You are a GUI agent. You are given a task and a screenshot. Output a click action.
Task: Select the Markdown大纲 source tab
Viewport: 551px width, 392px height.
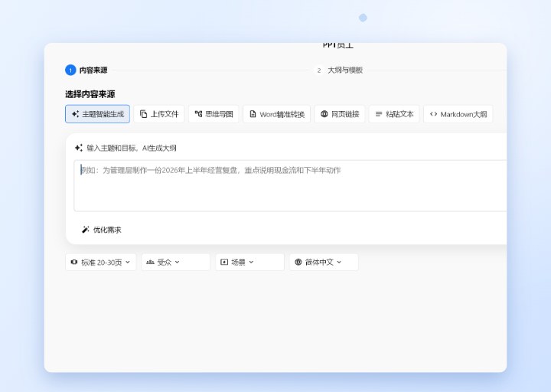[458, 114]
